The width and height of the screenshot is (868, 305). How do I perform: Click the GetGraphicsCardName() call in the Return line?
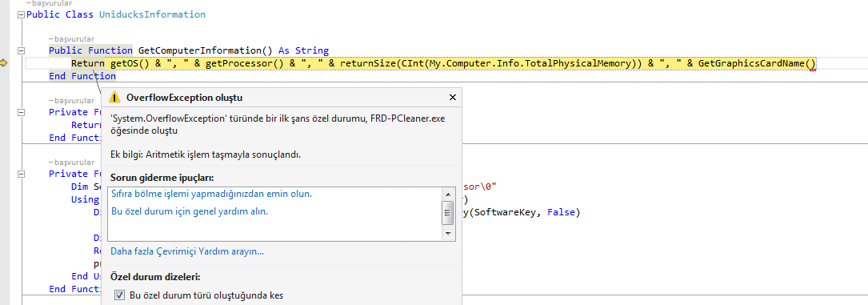[757, 64]
